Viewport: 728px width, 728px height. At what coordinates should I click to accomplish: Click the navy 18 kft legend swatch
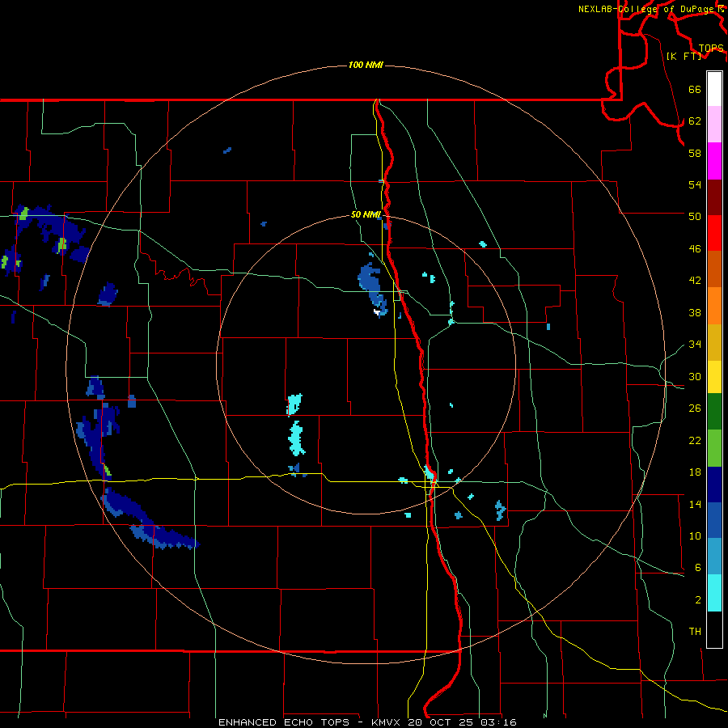(x=714, y=485)
